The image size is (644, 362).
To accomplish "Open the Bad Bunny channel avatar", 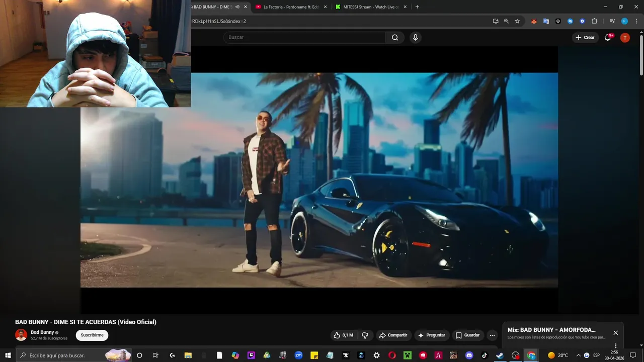I will (21, 335).
